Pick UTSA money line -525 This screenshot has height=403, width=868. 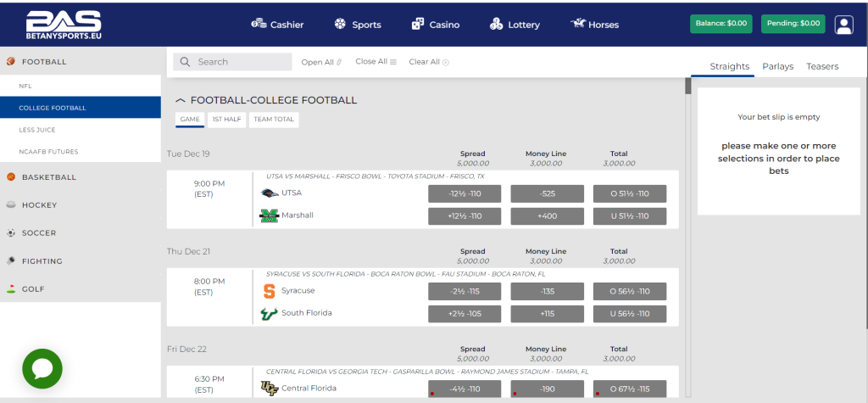coord(547,193)
